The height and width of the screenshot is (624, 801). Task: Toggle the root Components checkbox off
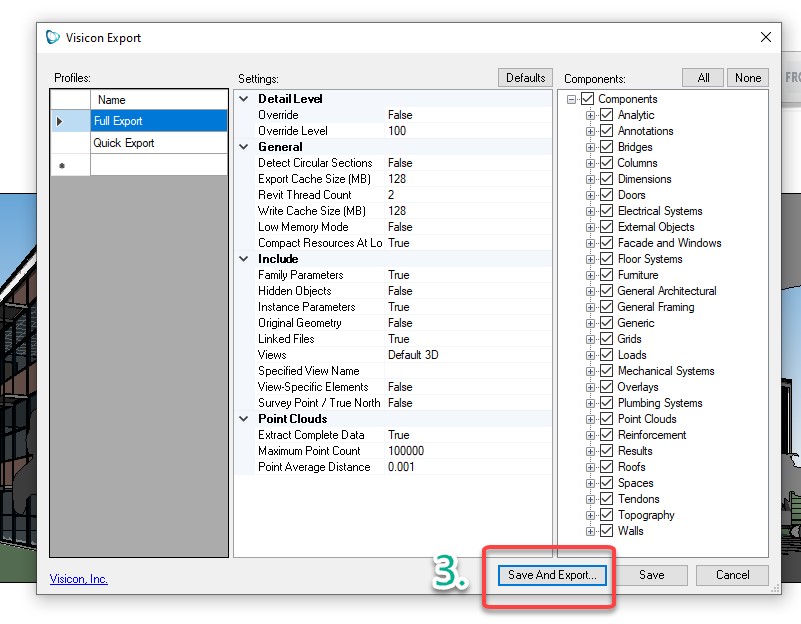(589, 99)
